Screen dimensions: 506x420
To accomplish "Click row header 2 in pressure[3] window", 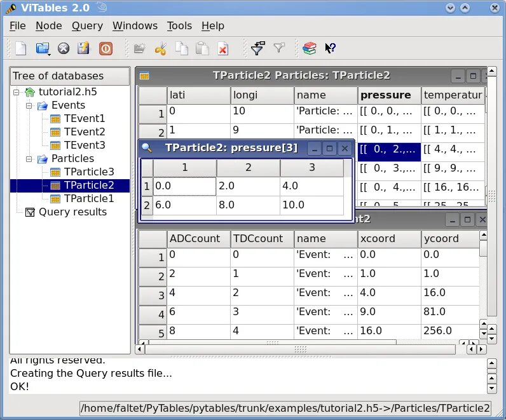I will pos(147,205).
